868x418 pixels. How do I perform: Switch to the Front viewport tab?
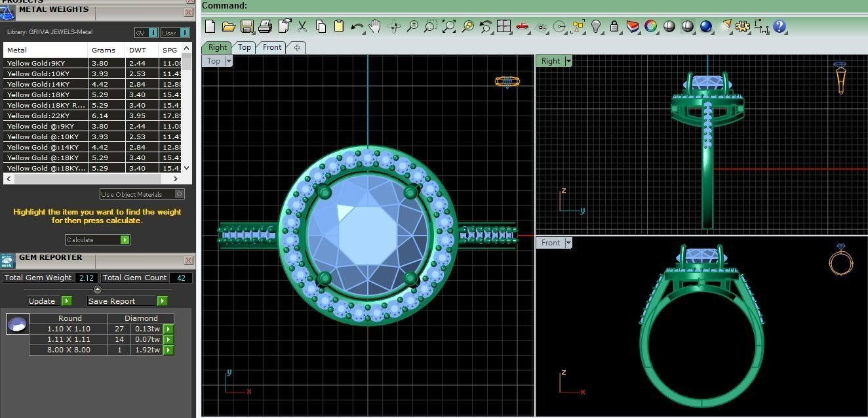coord(272,47)
